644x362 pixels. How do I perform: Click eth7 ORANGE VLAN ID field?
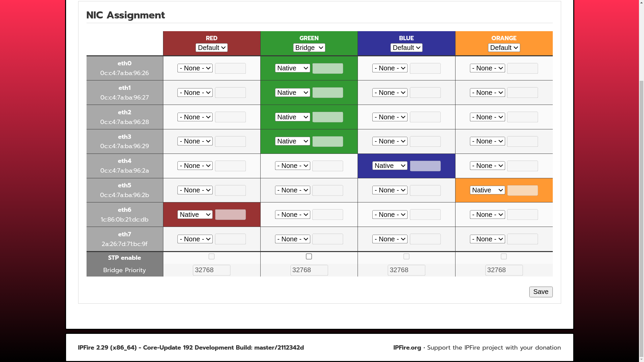click(x=523, y=239)
